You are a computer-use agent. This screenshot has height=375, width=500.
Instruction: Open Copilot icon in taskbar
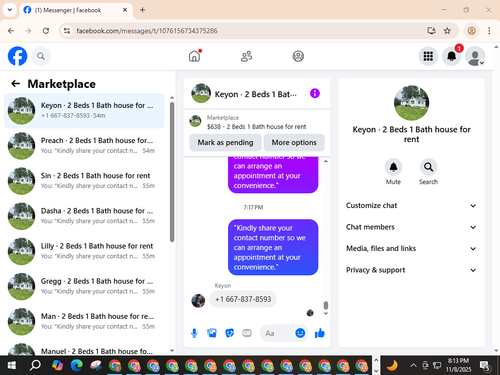[x=57, y=366]
